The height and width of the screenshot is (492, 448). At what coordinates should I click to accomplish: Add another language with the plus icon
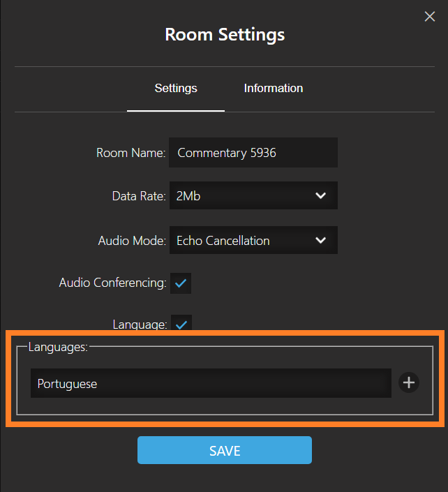(x=408, y=382)
